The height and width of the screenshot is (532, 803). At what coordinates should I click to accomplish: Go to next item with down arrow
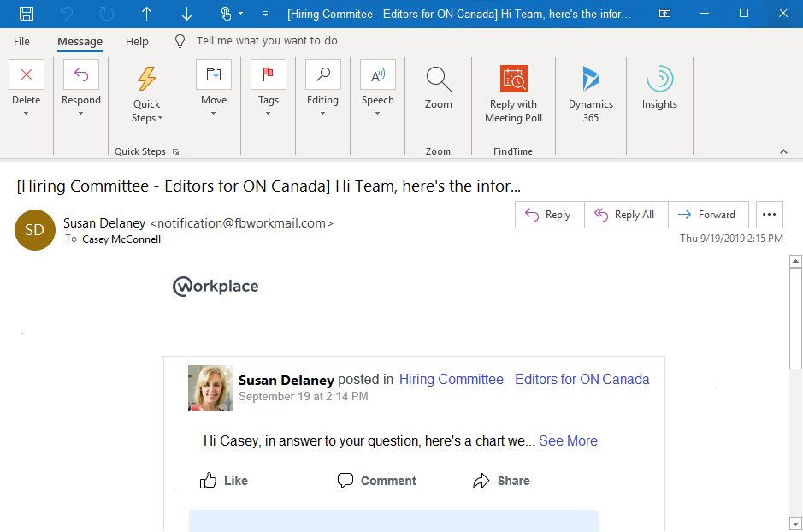[186, 14]
